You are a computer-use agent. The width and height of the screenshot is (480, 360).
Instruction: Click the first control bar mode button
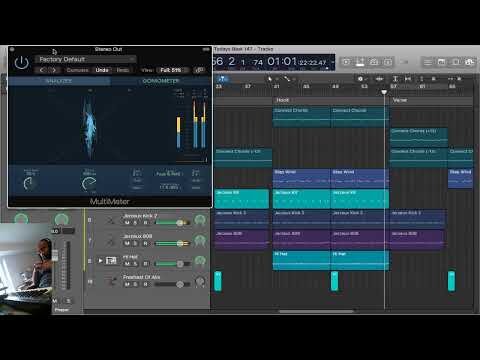pyautogui.click(x=346, y=62)
